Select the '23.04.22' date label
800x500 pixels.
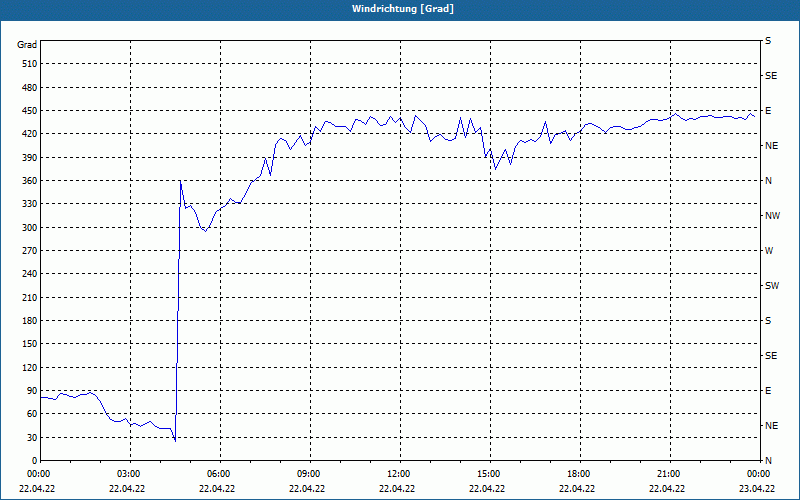click(757, 489)
